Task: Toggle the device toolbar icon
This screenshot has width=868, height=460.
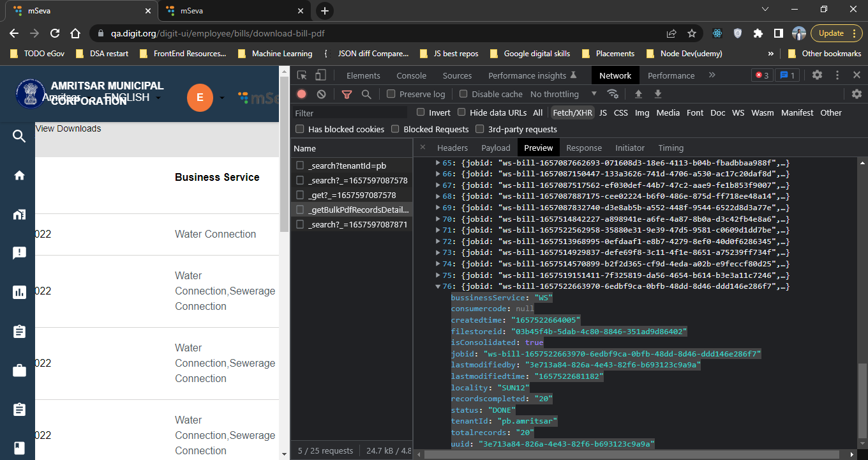Action: point(321,75)
